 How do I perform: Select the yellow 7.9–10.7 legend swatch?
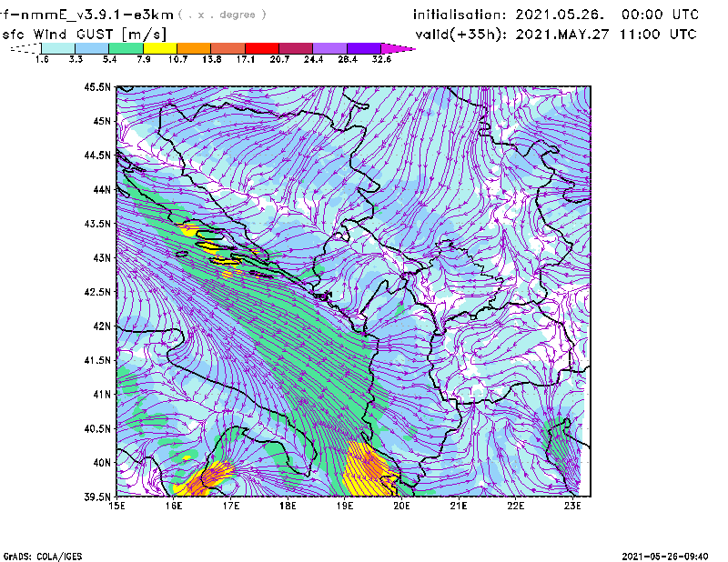(x=160, y=48)
